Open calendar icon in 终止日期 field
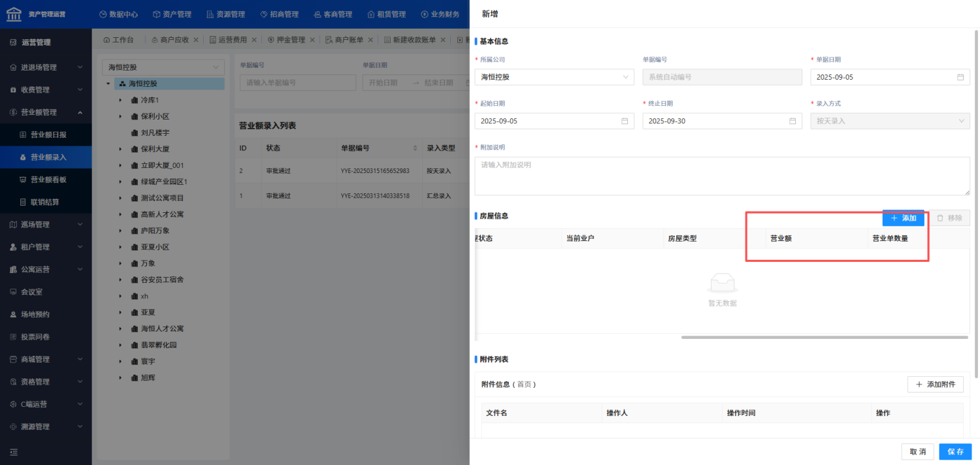The height and width of the screenshot is (465, 980). point(792,121)
